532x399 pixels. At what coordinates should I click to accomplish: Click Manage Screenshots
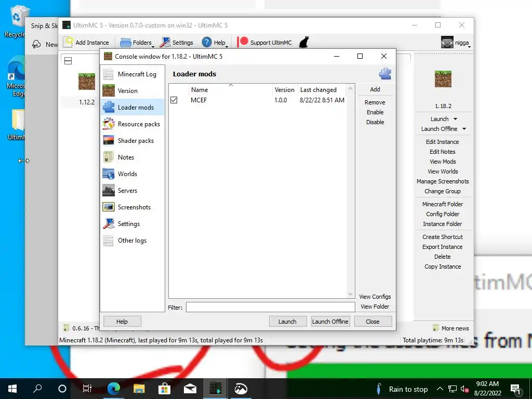[x=443, y=181]
